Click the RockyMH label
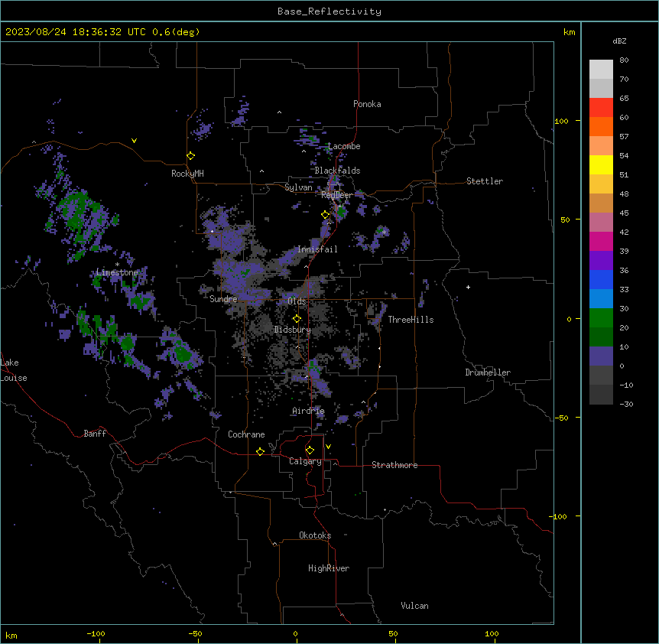The height and width of the screenshot is (644, 659). pyautogui.click(x=187, y=174)
